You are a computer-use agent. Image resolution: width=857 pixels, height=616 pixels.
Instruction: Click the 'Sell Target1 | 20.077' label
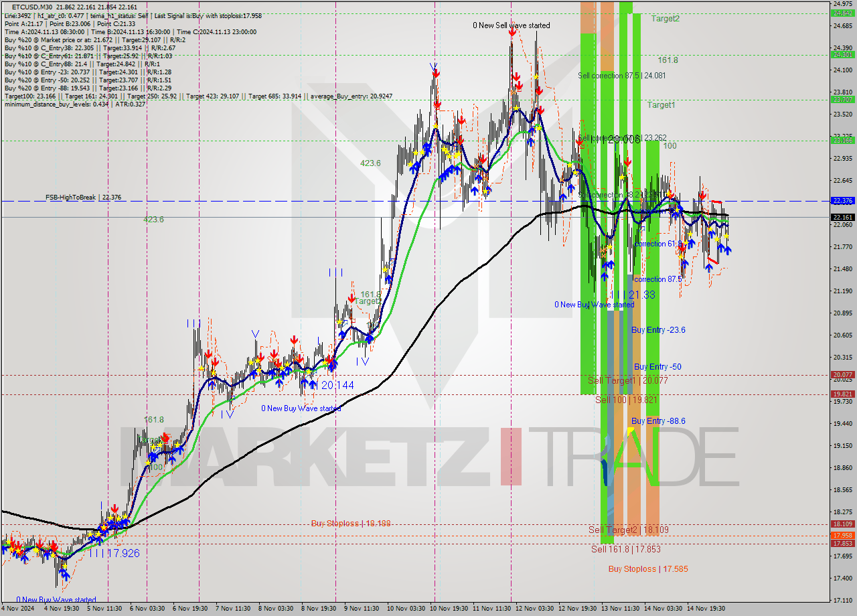[628, 380]
